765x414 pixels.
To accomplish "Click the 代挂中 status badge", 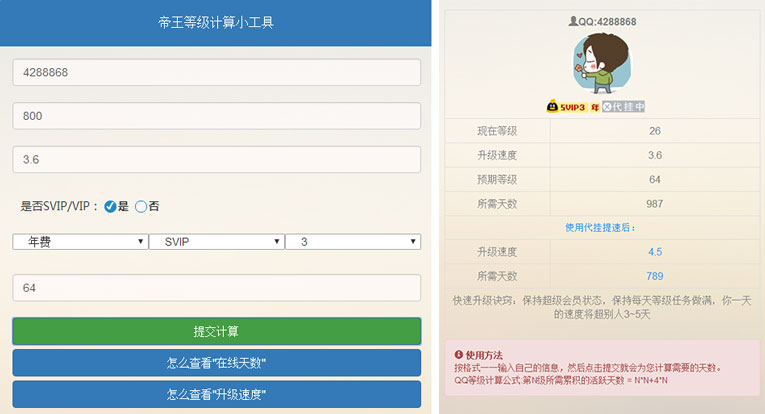I will pos(623,106).
